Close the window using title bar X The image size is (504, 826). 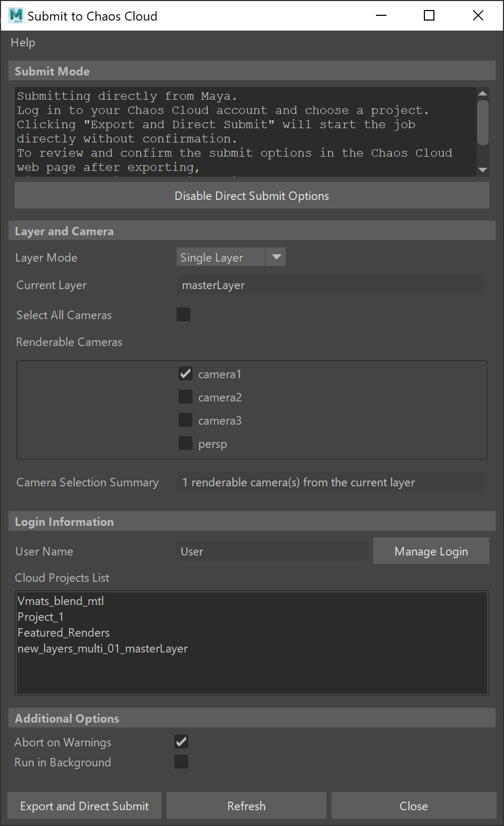[x=478, y=16]
